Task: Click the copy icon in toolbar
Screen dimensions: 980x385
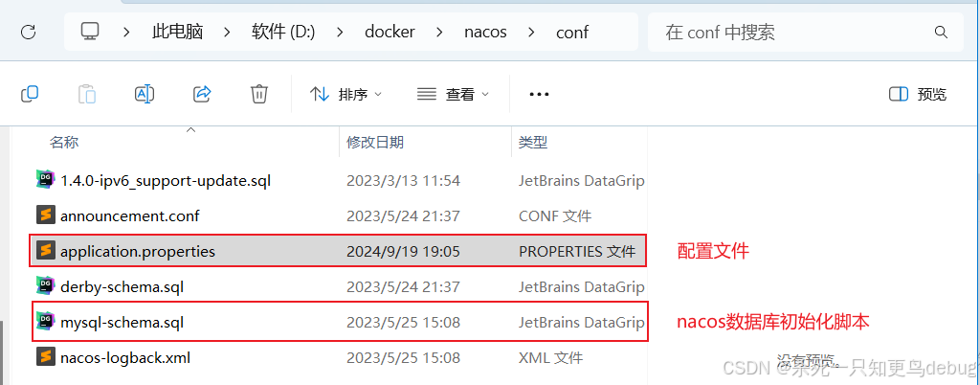Action: tap(30, 95)
